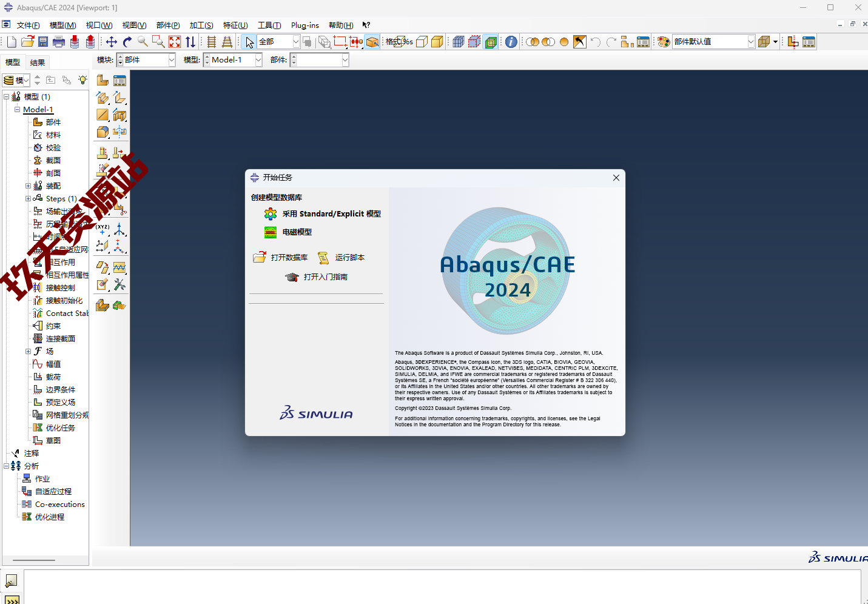This screenshot has width=868, height=604.
Task: Open the 视口(W) menu
Action: 99,25
